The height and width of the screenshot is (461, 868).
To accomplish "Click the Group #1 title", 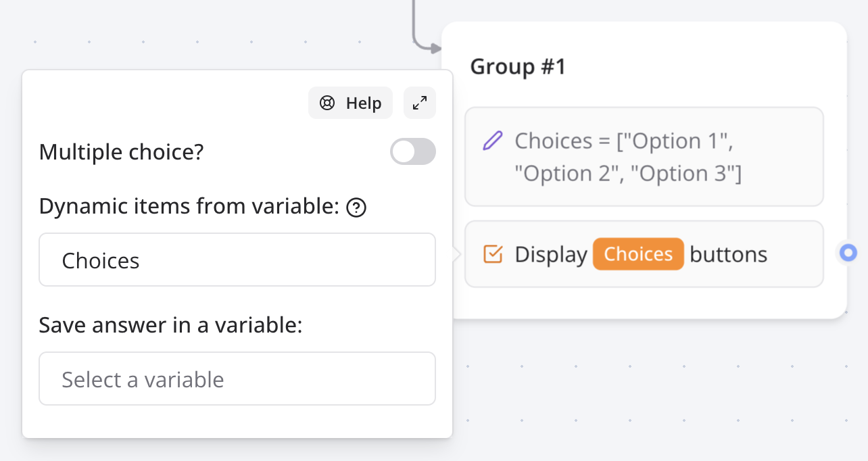I will (517, 66).
